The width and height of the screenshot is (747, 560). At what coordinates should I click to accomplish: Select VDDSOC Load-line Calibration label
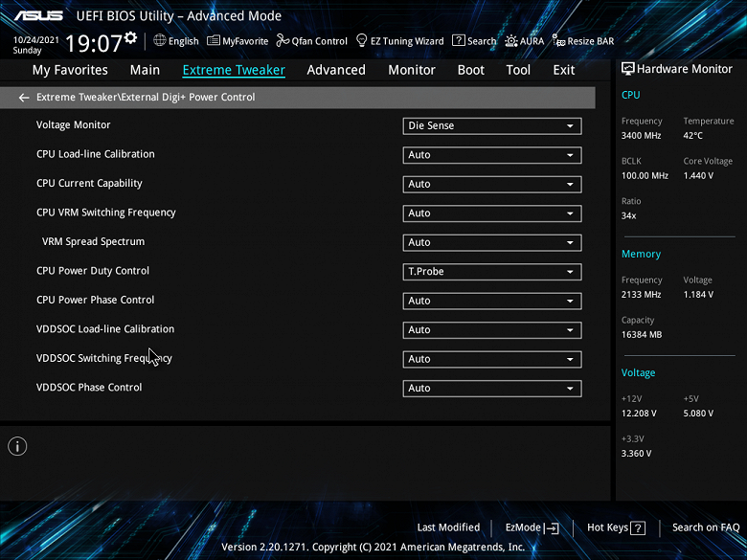[105, 329]
